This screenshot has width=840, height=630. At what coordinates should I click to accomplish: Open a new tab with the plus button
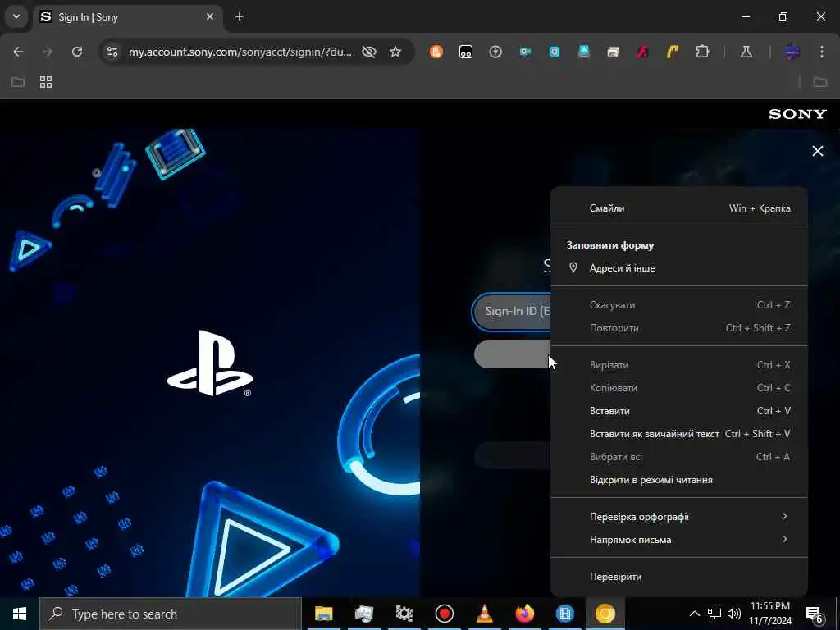click(x=240, y=16)
